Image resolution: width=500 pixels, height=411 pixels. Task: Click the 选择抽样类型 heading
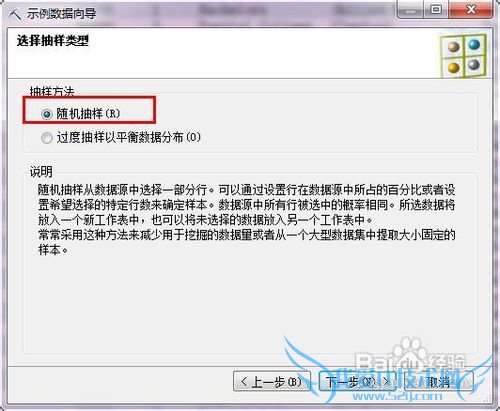tap(53, 41)
